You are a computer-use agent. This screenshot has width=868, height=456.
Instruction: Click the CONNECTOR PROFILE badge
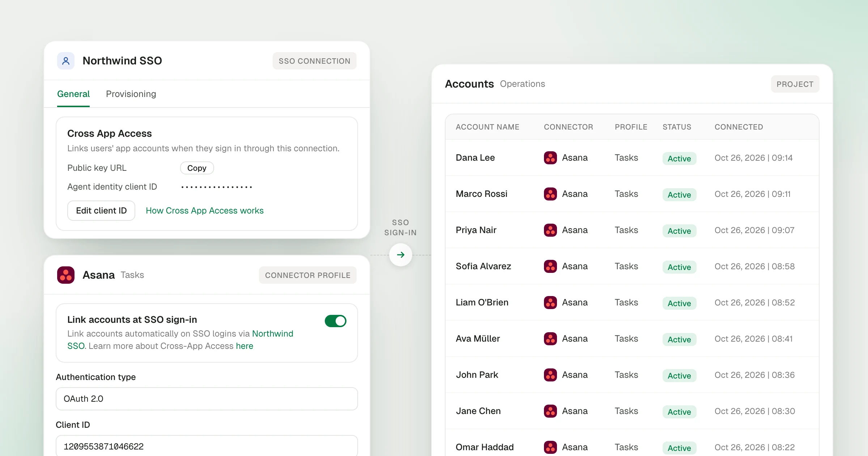click(x=308, y=275)
